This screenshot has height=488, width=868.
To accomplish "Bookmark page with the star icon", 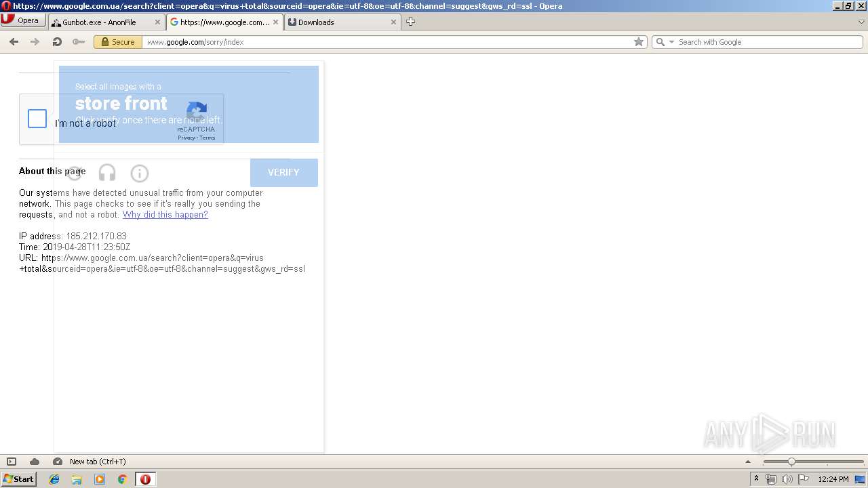I will tap(638, 42).
